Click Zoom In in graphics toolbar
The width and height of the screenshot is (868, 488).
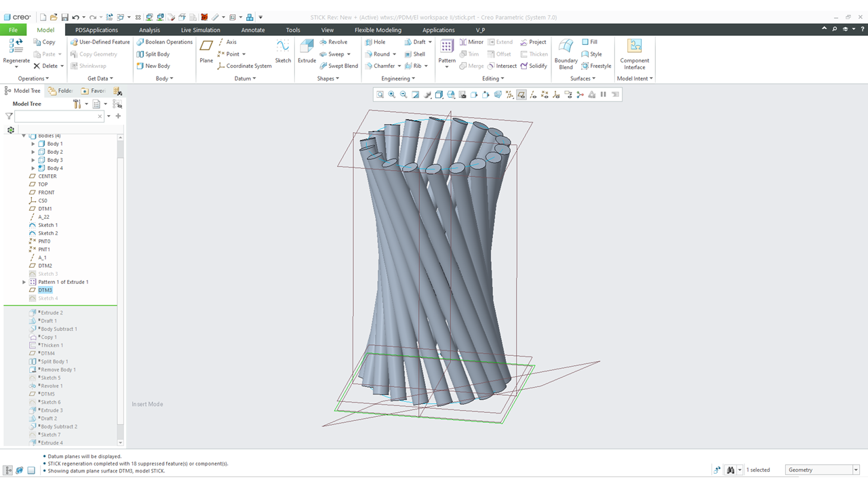point(392,95)
